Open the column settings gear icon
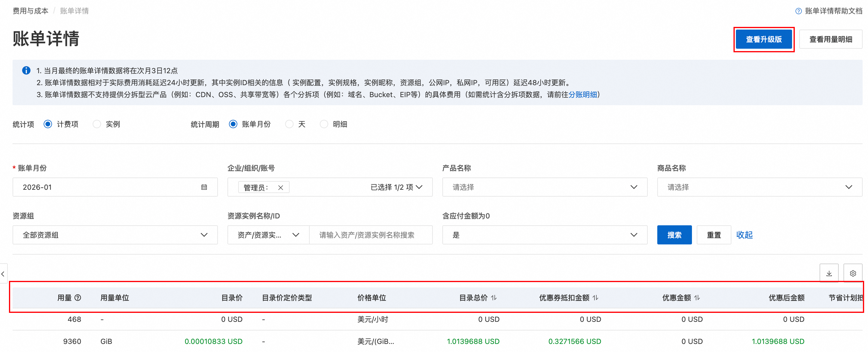The height and width of the screenshot is (352, 868). point(852,273)
